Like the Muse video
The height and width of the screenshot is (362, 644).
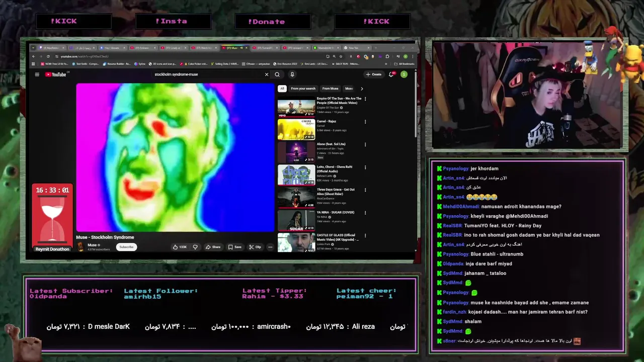pyautogui.click(x=180, y=247)
